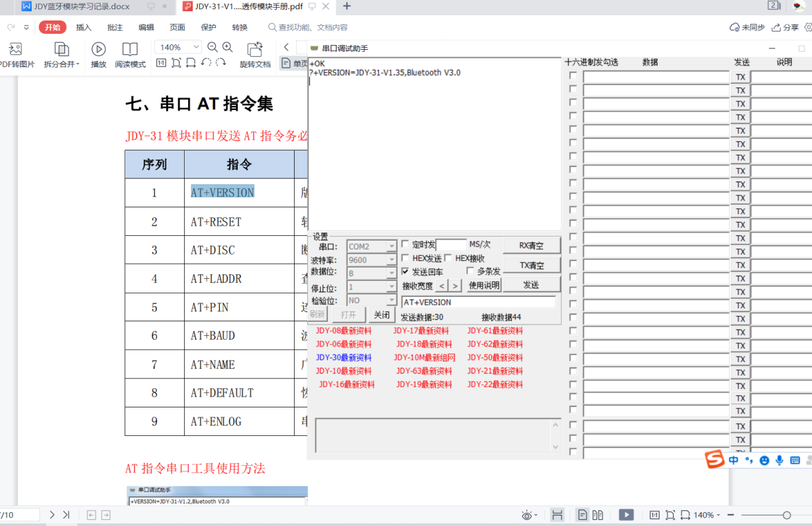The width and height of the screenshot is (812, 526).
Task: Go to the next page in the status bar
Action: (52, 515)
